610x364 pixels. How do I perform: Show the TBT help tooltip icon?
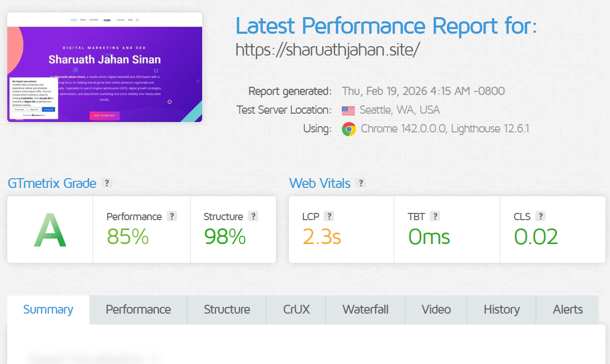(435, 217)
